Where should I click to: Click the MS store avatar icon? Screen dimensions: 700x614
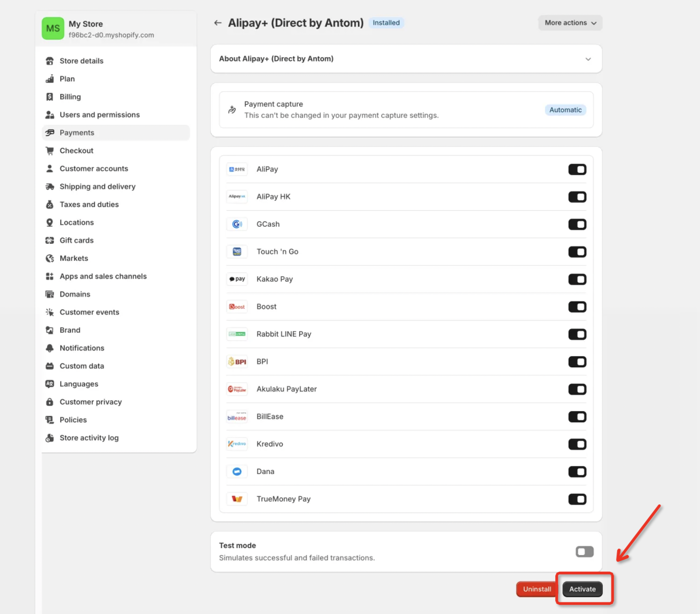53,29
